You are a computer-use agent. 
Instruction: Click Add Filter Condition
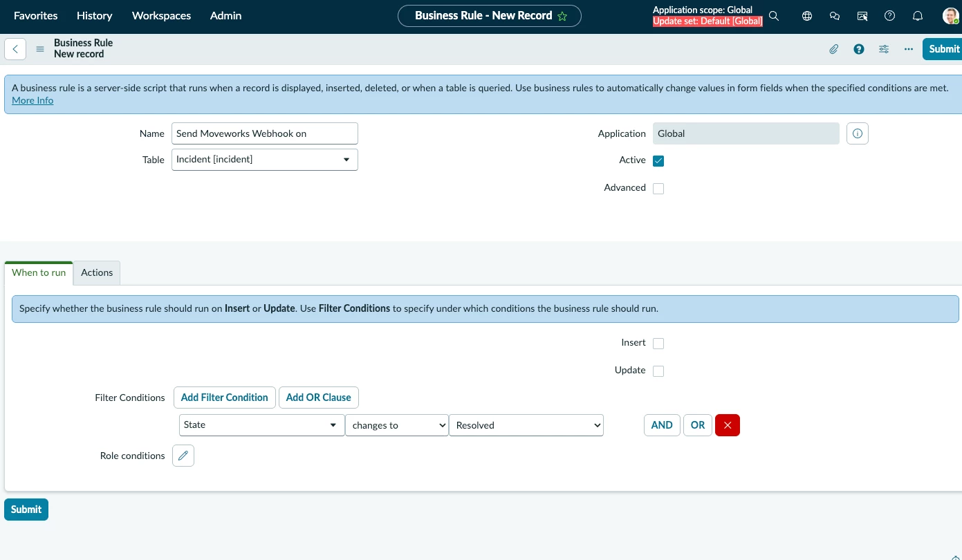click(x=225, y=398)
